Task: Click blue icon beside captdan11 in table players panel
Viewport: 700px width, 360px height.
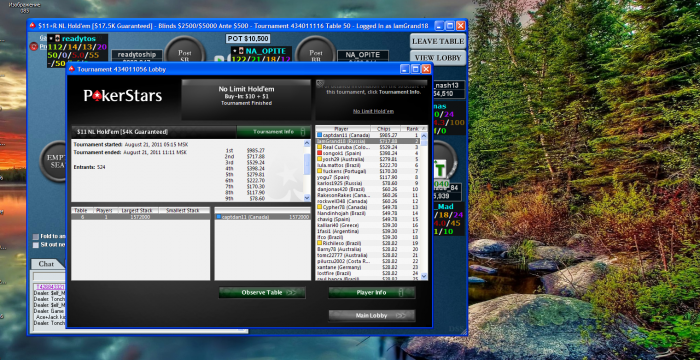Action: tap(218, 217)
